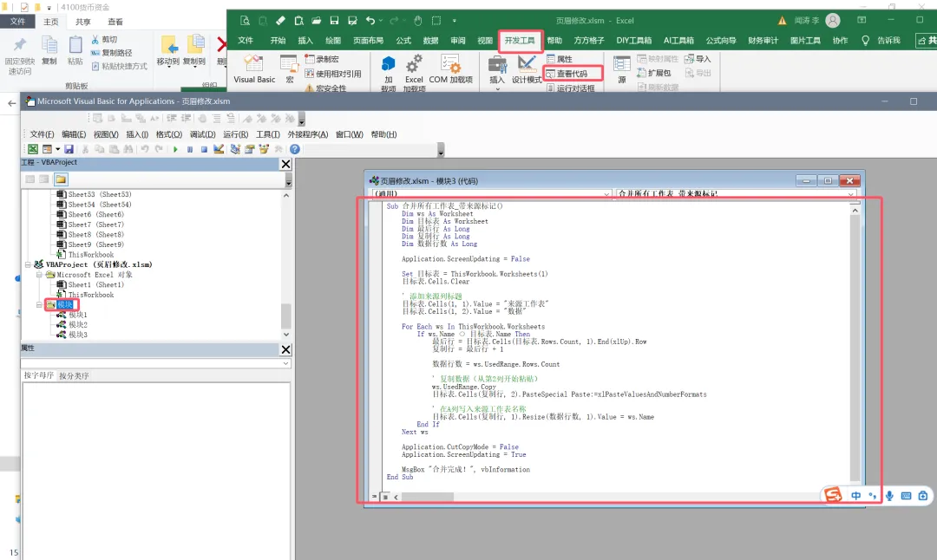Click 运行对话框 in ribbon
Screen dimensions: 937x560
click(x=570, y=88)
